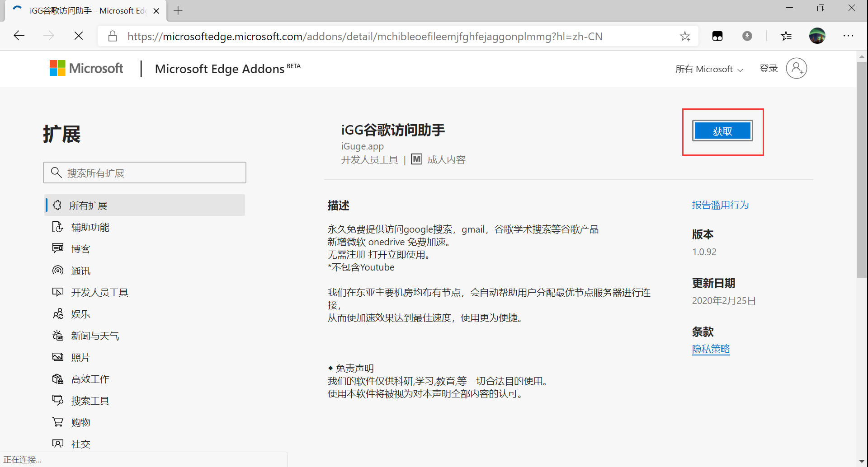Go back to the previous page

click(x=19, y=36)
